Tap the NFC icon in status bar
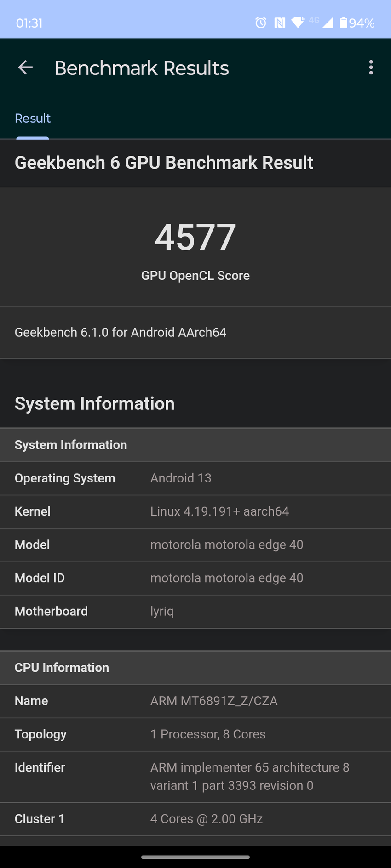 (280, 23)
